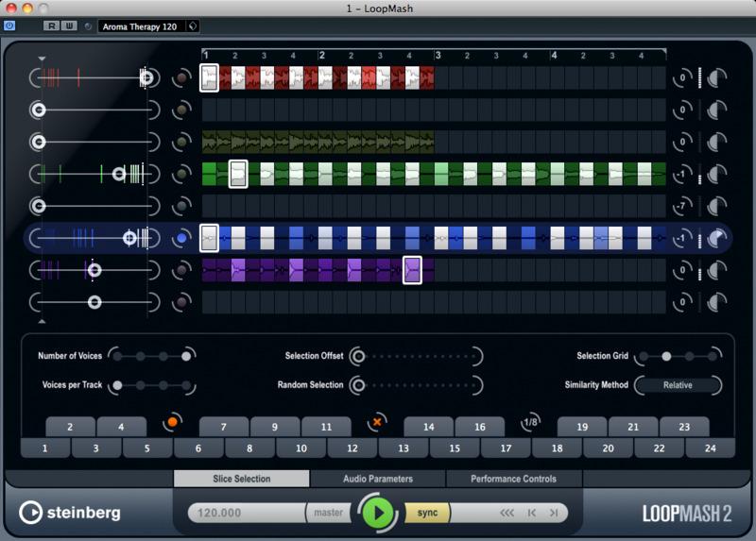Toggle the plug-in power/bypass button
Screen dimensions: 756x541
(9, 26)
